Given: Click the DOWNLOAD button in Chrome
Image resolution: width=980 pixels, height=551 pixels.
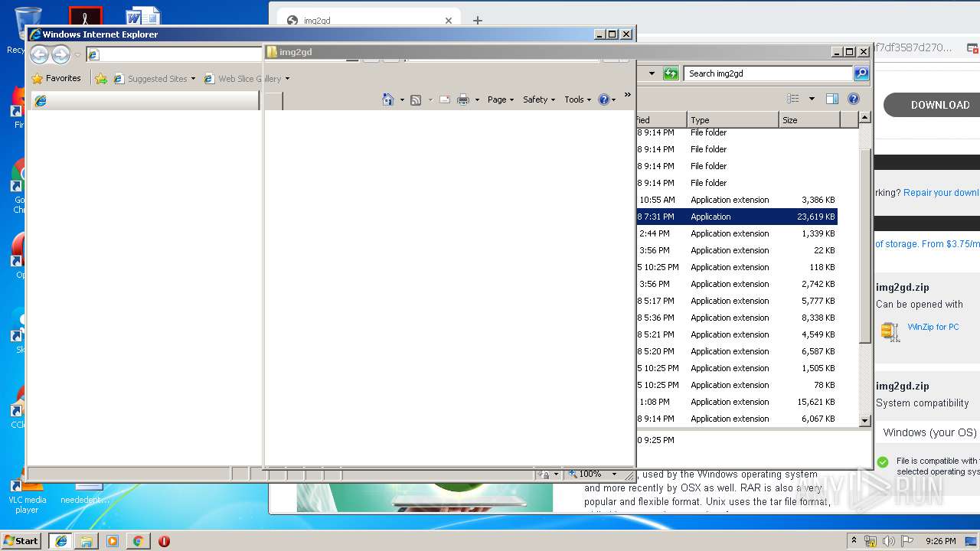Looking at the screenshot, I should coord(932,105).
